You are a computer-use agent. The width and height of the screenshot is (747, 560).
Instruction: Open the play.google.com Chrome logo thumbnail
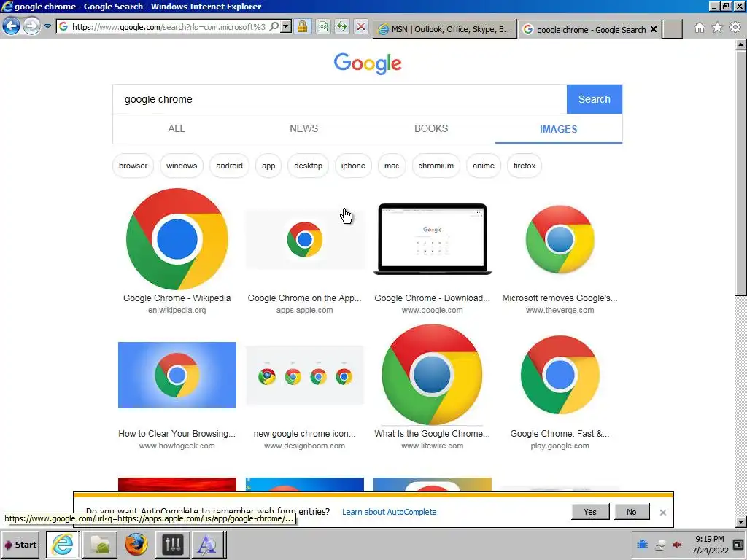tap(560, 375)
